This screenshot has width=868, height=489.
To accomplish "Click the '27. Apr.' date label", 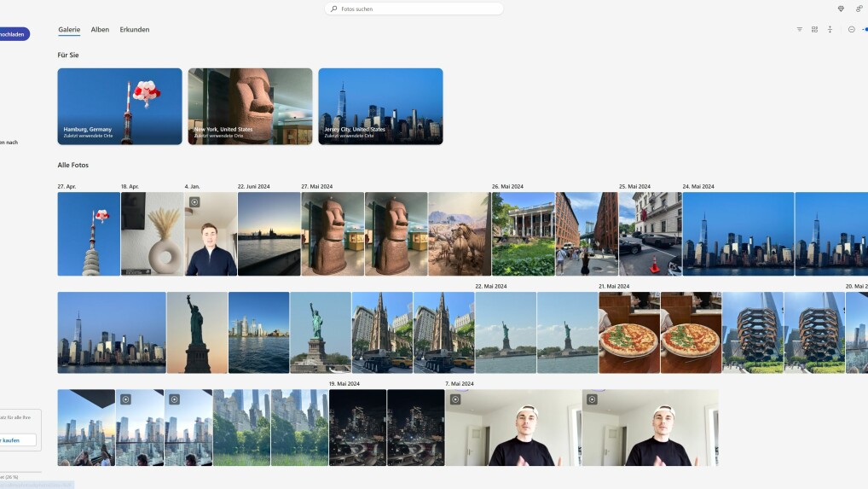I will 67,187.
